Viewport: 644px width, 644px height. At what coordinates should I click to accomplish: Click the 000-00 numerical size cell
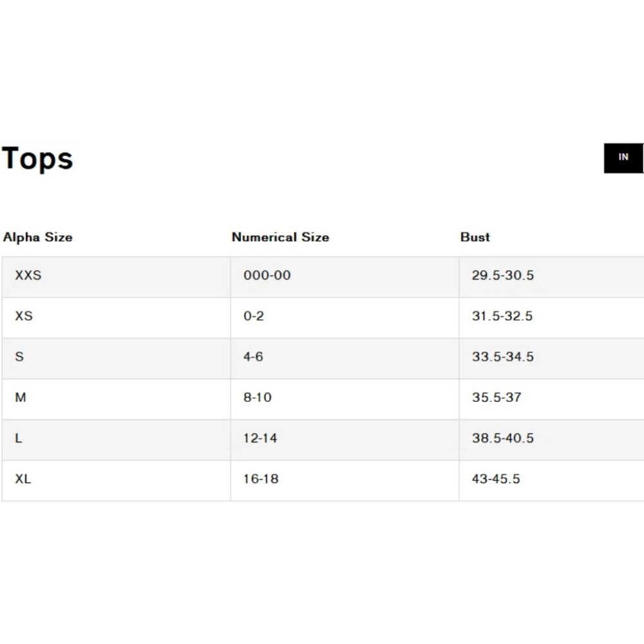[x=345, y=277]
